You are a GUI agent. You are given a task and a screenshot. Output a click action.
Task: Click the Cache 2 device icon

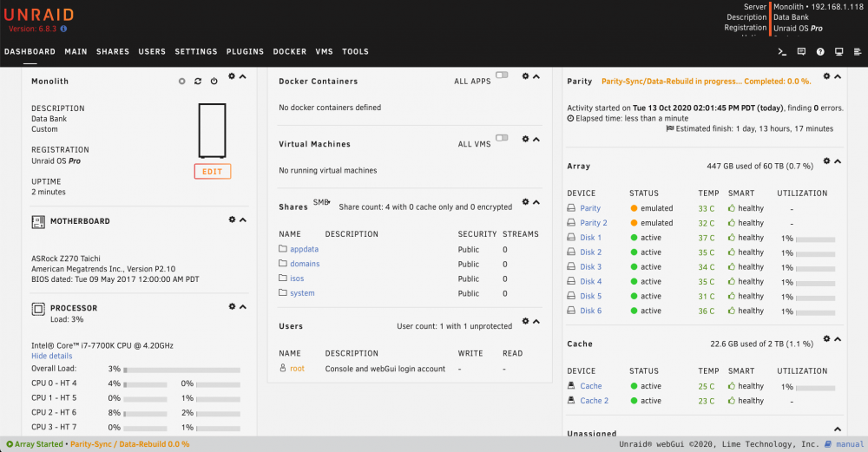coord(571,400)
